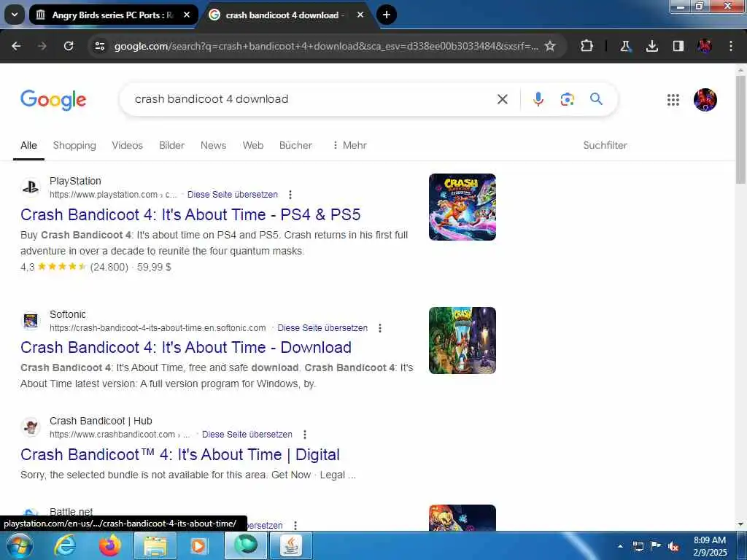Go to Google homepage via logo
Image resolution: width=747 pixels, height=560 pixels.
(x=53, y=99)
